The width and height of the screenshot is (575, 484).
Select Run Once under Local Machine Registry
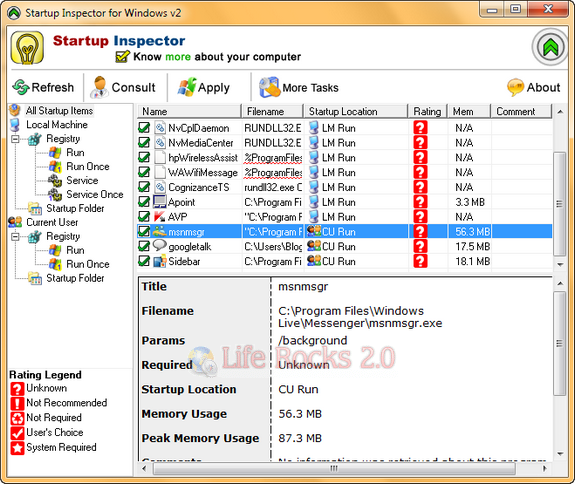pos(88,166)
